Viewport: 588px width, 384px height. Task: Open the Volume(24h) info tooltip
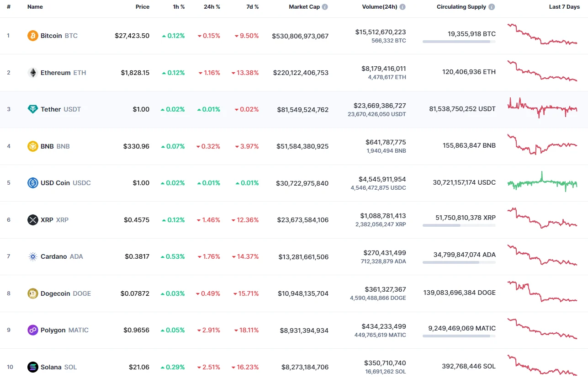[x=402, y=6]
